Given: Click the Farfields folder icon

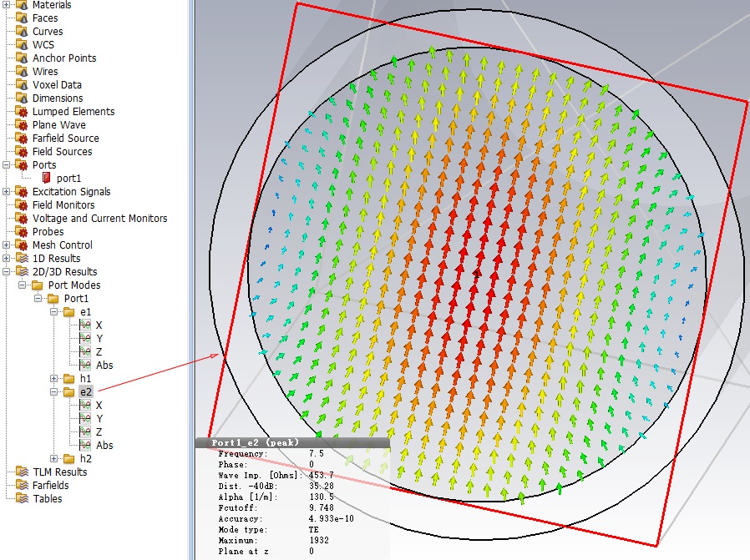Looking at the screenshot, I should (22, 486).
